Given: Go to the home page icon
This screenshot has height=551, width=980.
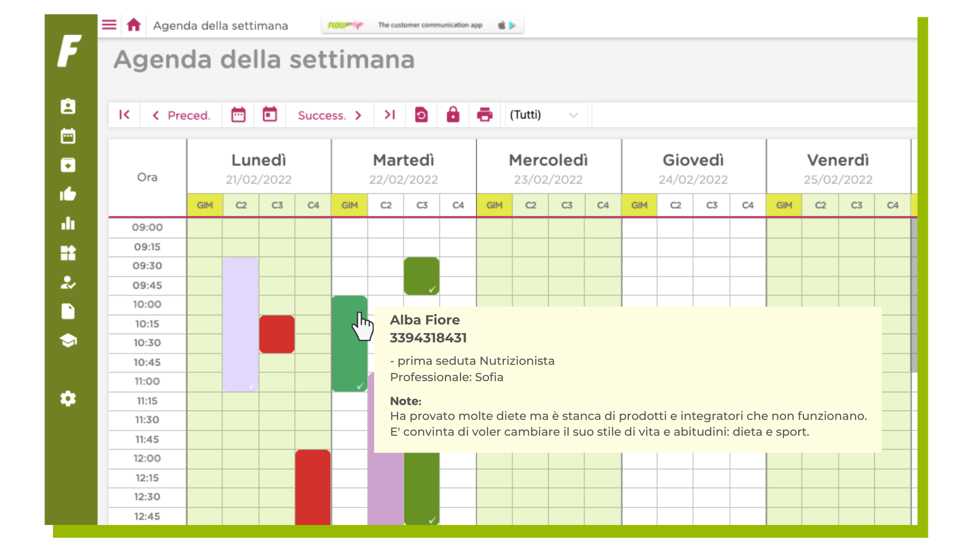Looking at the screenshot, I should point(134,25).
